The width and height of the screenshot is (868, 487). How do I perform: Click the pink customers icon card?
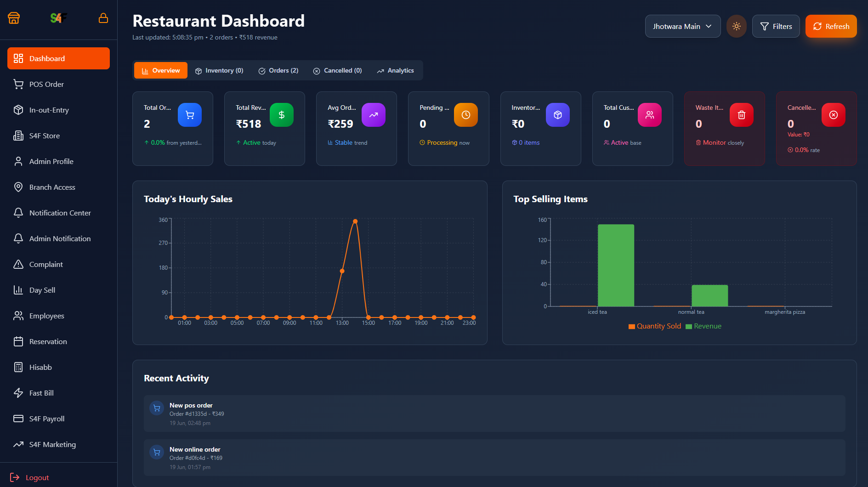649,115
